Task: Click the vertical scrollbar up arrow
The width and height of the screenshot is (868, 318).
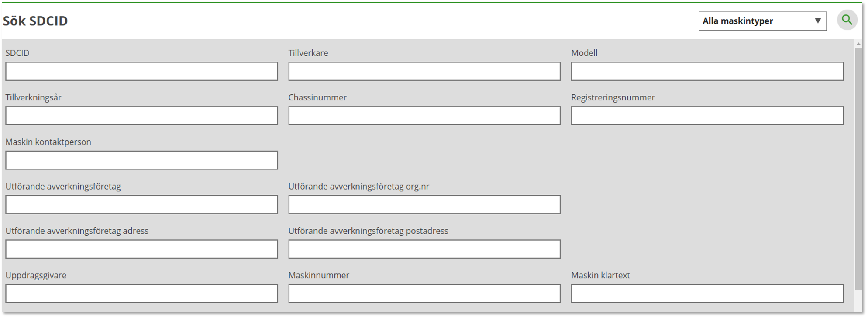Action: pyautogui.click(x=858, y=44)
